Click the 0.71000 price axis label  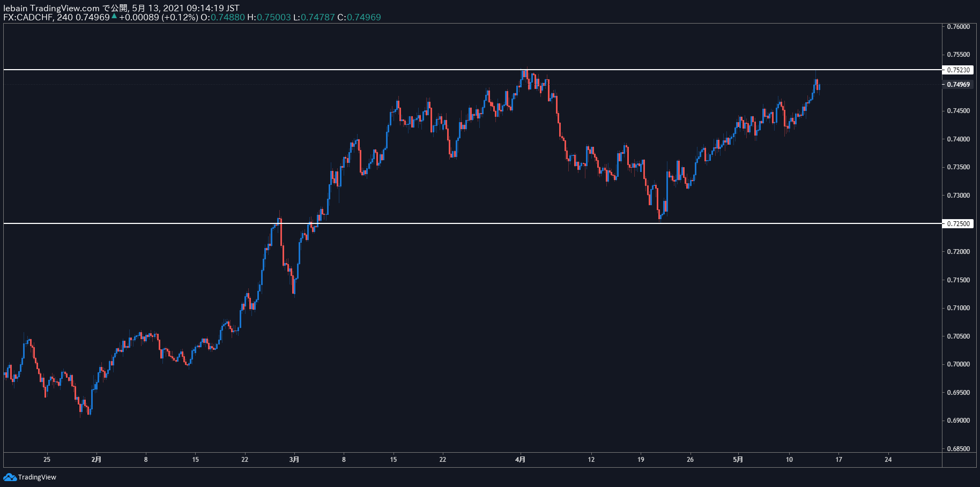(959, 308)
